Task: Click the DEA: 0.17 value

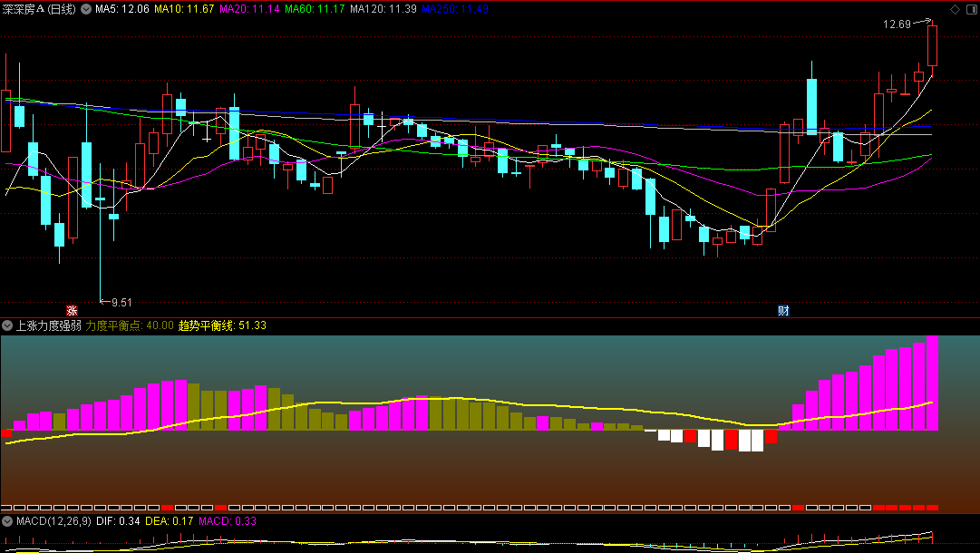Action: point(170,521)
